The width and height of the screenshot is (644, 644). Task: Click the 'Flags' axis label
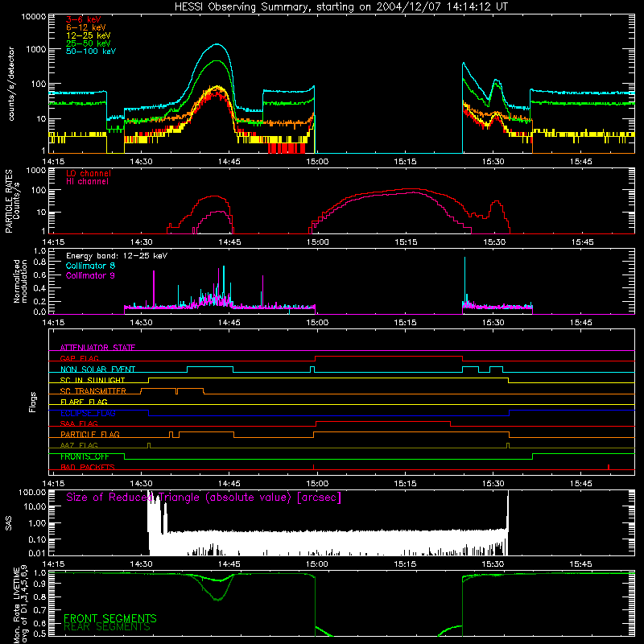[33, 402]
